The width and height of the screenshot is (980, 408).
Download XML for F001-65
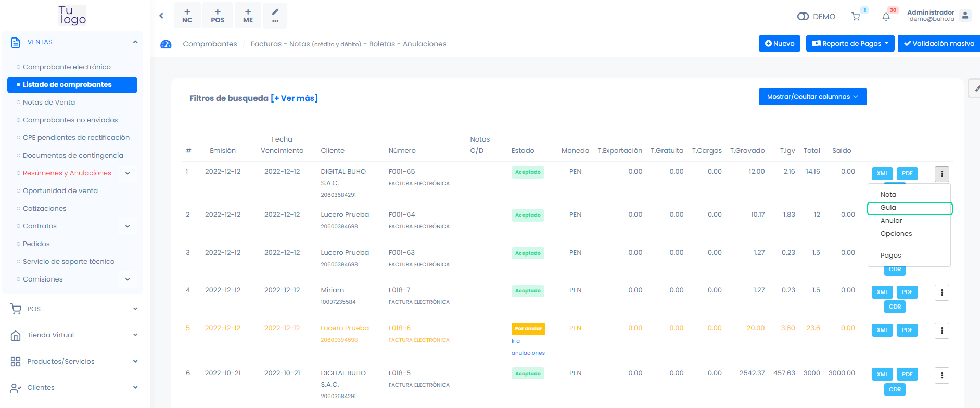(x=882, y=173)
